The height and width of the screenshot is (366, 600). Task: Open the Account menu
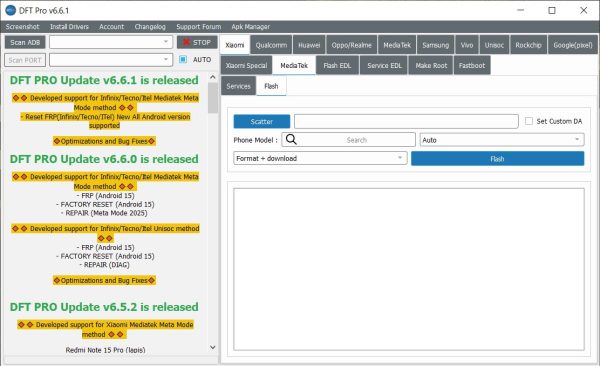[111, 27]
